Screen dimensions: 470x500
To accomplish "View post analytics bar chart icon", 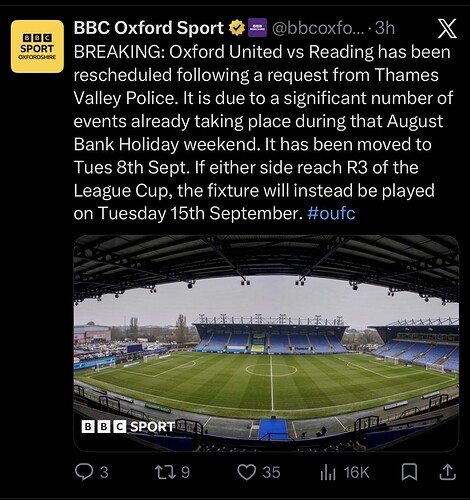I will [x=328, y=472].
